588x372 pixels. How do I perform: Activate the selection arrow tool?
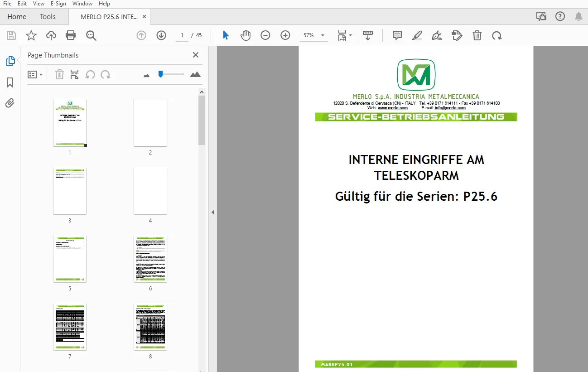(x=226, y=35)
